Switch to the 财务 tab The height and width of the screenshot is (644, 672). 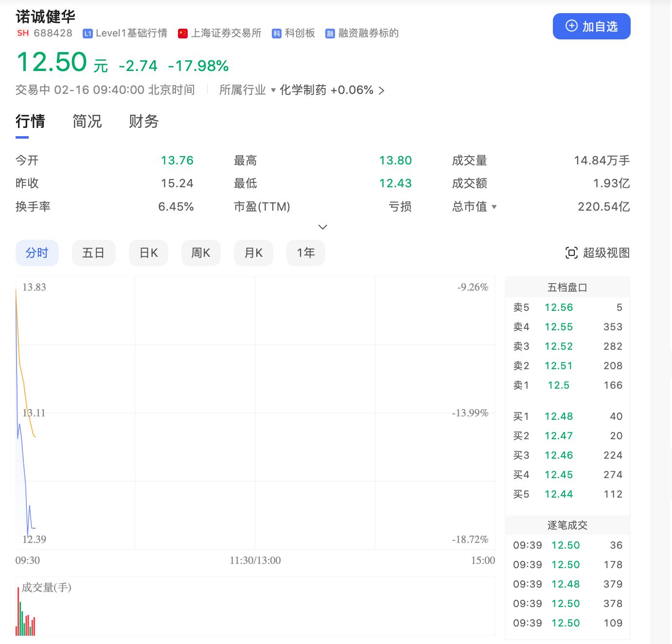pos(144,121)
